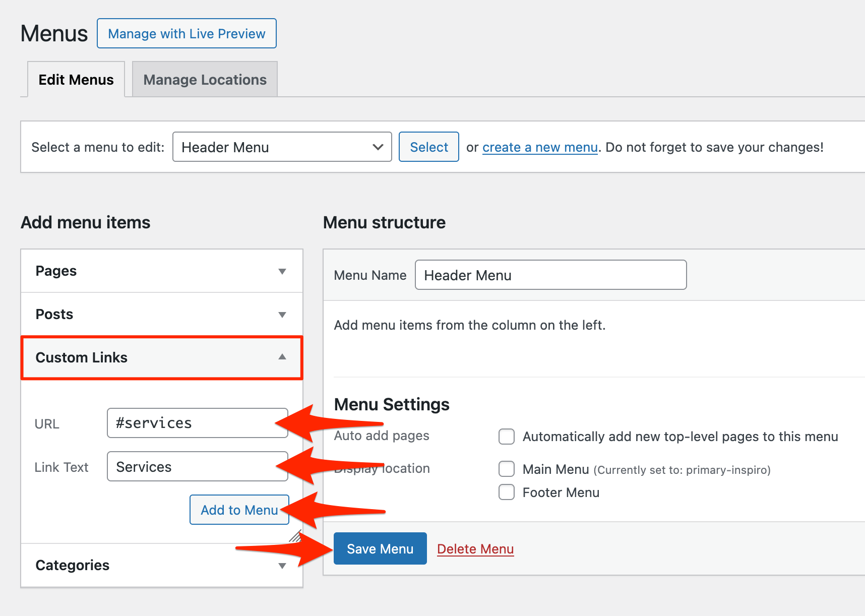Screen dimensions: 865x616
Task: Check the Footer Menu display location
Action: tap(507, 492)
